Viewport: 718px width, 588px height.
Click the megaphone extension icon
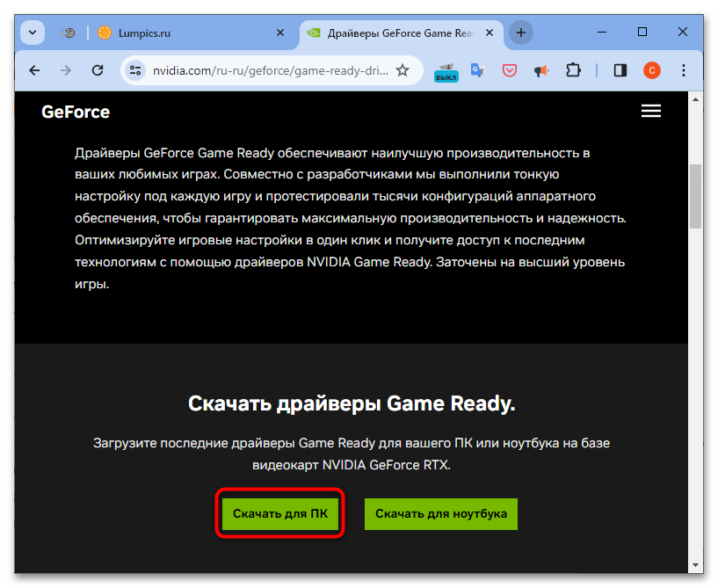pos(541,70)
